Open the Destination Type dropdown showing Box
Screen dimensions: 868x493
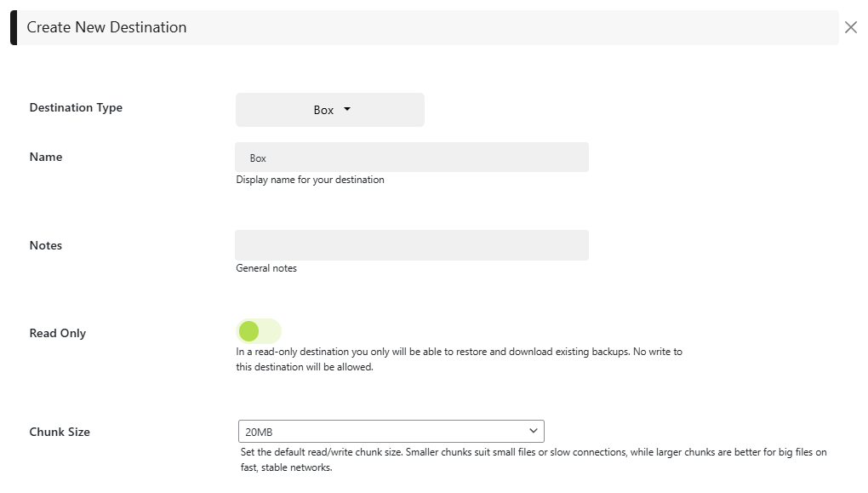(329, 110)
